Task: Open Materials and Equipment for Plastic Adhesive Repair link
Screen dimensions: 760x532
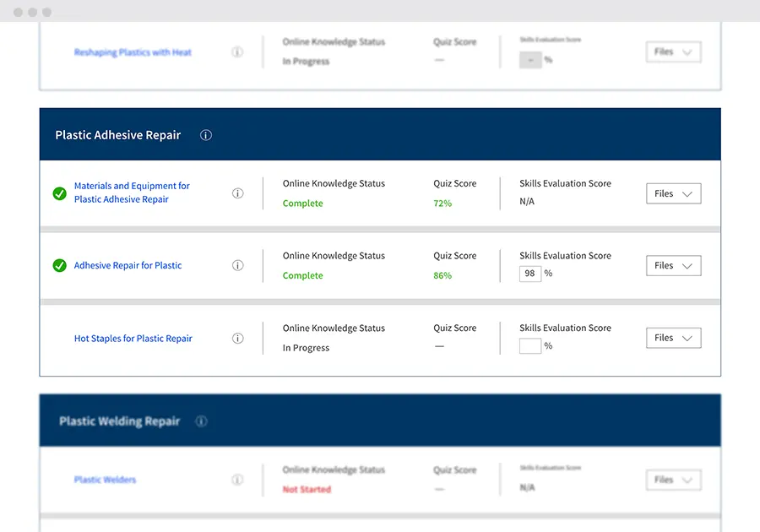Action: tap(132, 193)
